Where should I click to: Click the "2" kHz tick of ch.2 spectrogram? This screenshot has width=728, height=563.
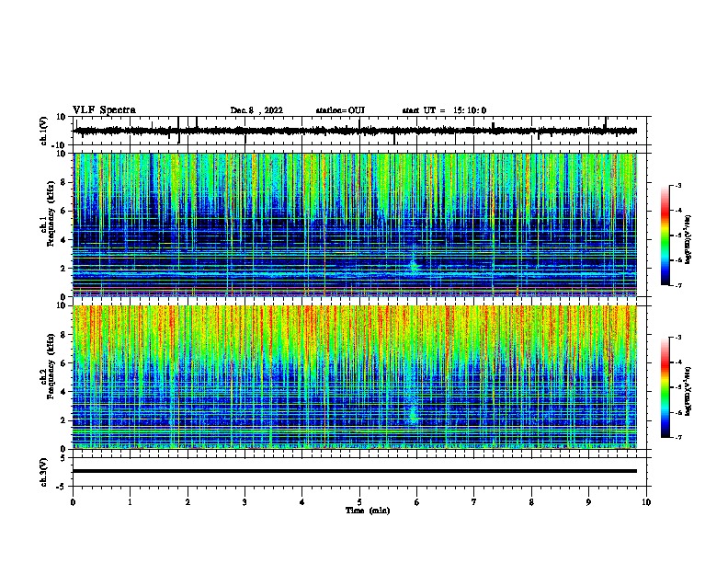[63, 420]
